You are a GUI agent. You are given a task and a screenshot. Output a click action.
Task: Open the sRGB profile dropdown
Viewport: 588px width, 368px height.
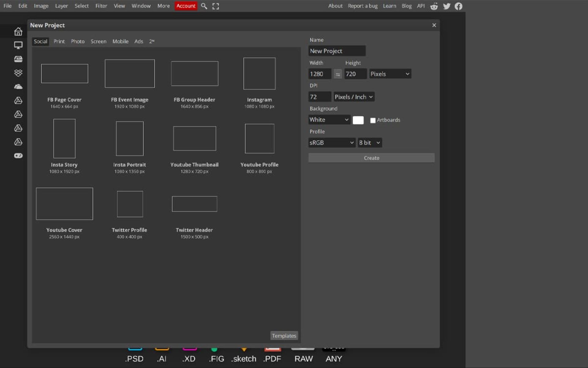click(332, 143)
